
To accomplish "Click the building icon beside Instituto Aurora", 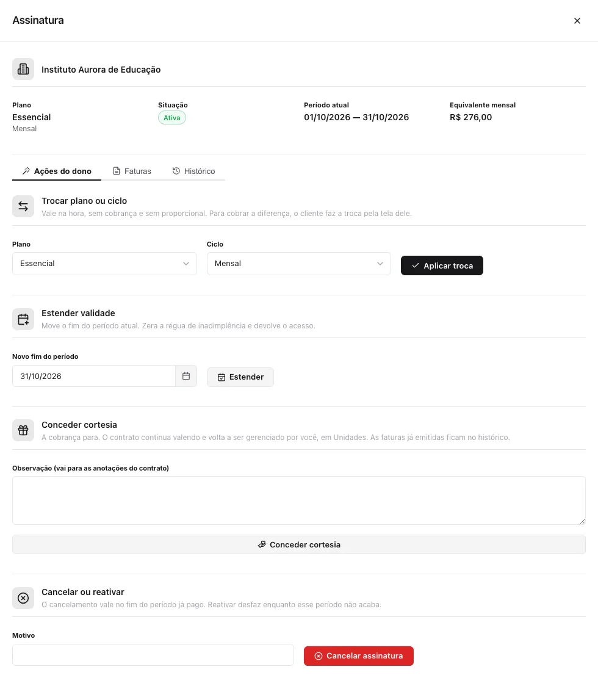I will click(23, 69).
